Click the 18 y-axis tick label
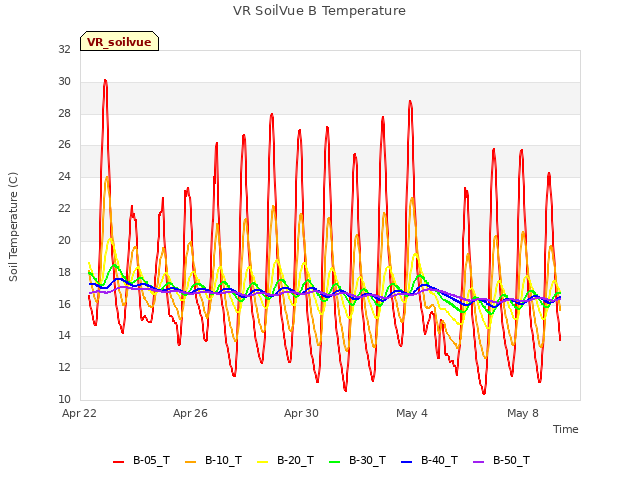640x480 pixels. (x=64, y=272)
